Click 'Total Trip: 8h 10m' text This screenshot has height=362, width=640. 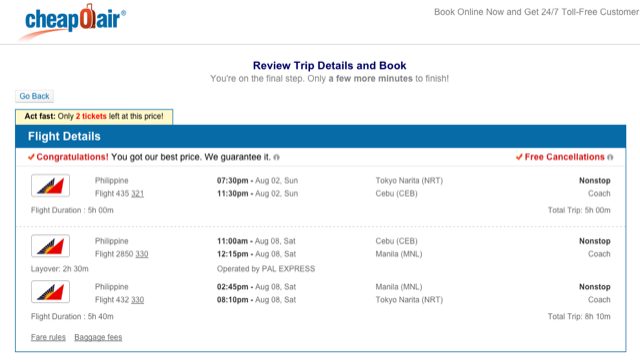pos(579,317)
